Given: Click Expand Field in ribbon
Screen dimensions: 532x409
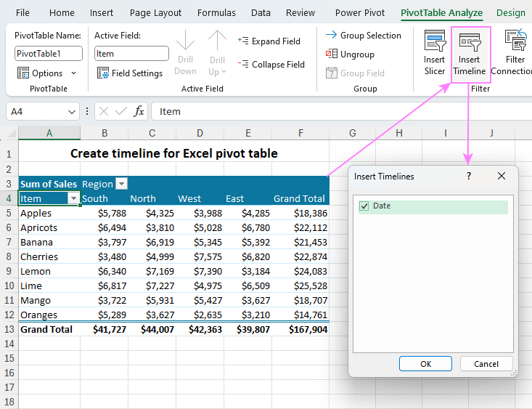Looking at the screenshot, I should coord(269,41).
